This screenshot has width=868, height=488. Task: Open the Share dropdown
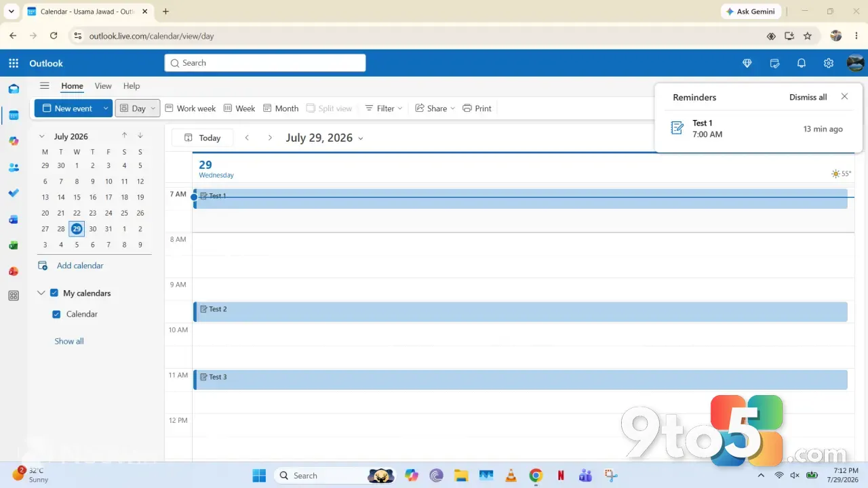coord(435,108)
